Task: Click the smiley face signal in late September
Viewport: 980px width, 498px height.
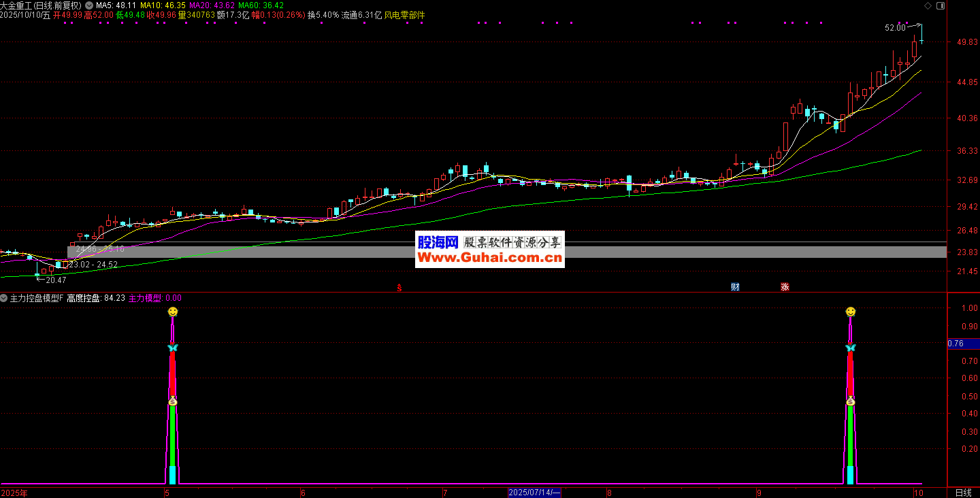Action: (x=850, y=312)
